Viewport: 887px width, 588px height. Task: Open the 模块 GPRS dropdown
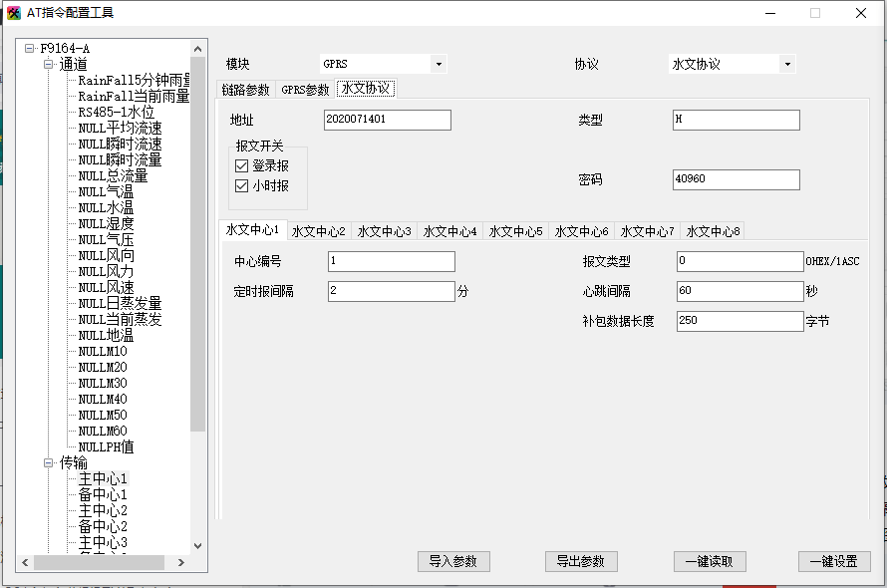438,63
